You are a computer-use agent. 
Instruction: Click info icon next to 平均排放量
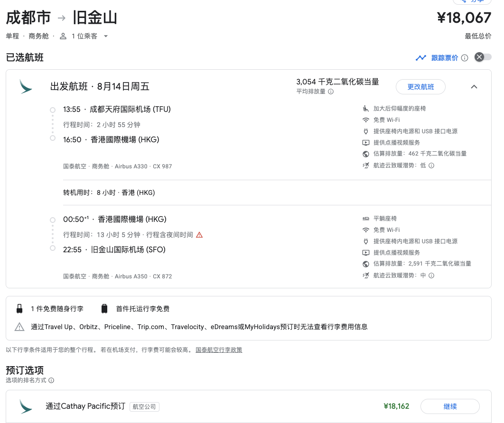point(331,92)
